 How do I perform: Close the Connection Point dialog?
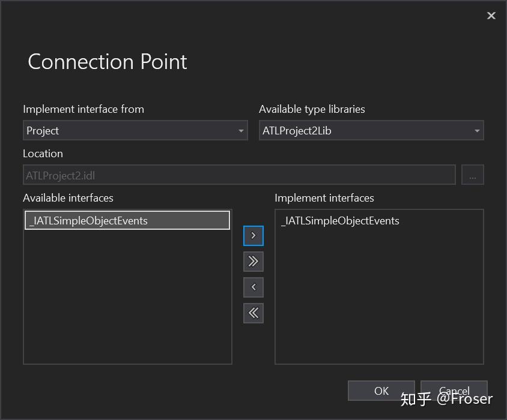[x=491, y=16]
